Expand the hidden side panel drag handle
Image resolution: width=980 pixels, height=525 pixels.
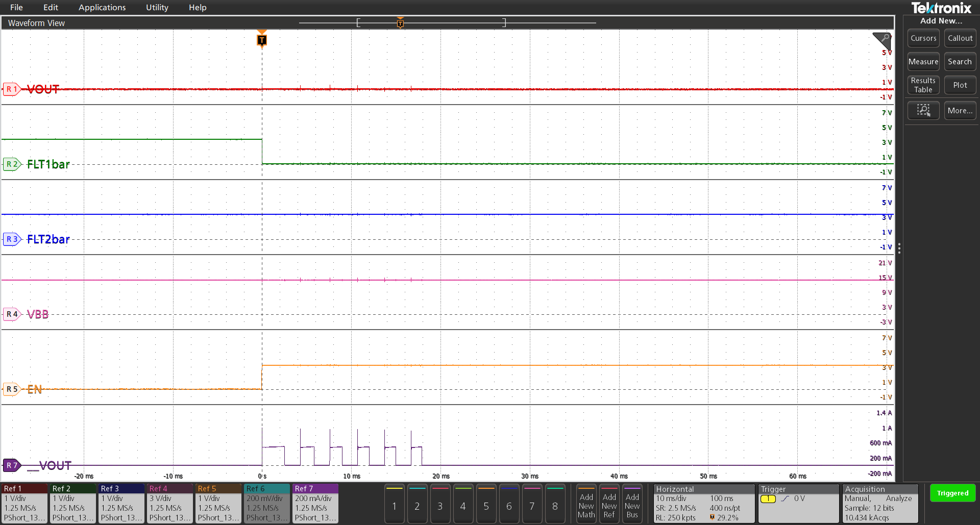pyautogui.click(x=900, y=248)
